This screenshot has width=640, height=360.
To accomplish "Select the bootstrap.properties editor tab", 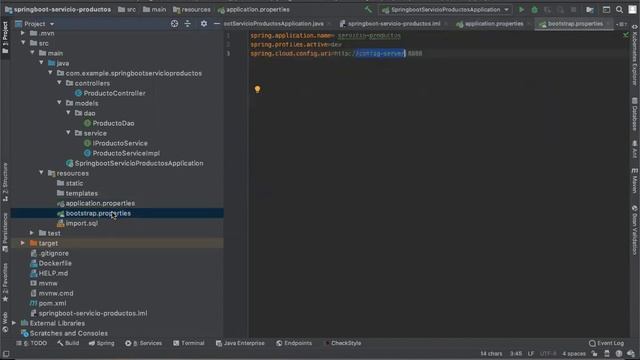I will pos(575,24).
